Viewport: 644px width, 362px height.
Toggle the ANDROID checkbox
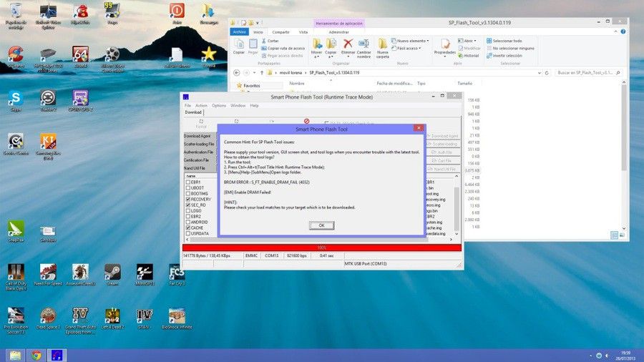[188, 222]
